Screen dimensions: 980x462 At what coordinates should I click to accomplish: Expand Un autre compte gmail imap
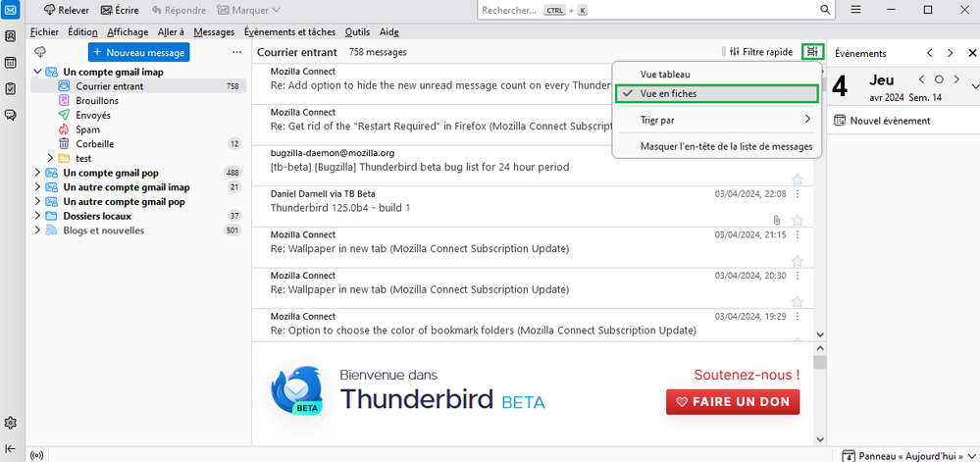(x=37, y=187)
